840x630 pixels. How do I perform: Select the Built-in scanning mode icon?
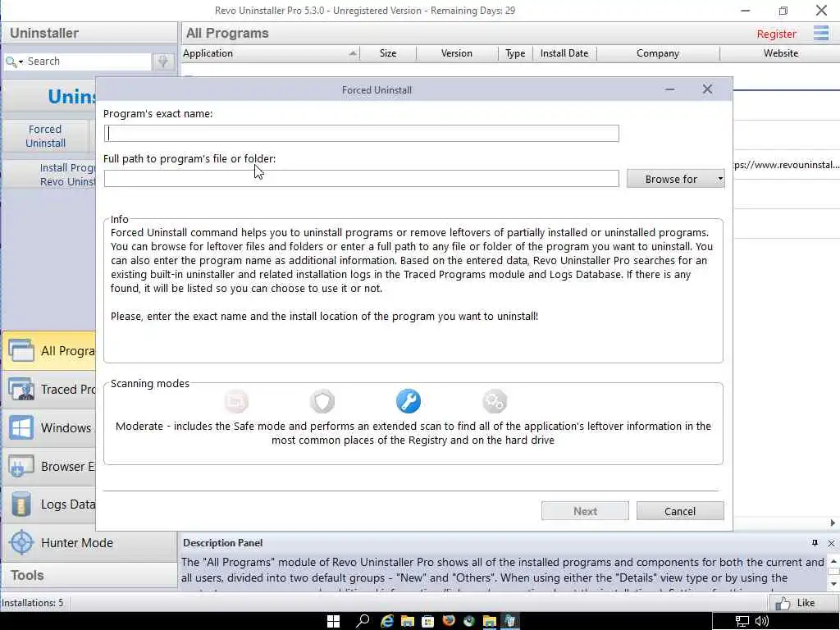click(x=236, y=401)
